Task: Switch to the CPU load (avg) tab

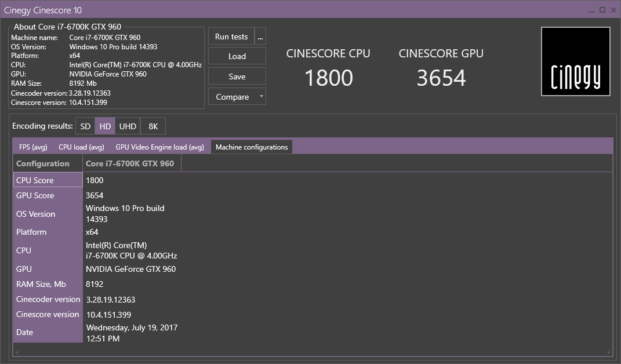Action: coord(81,147)
